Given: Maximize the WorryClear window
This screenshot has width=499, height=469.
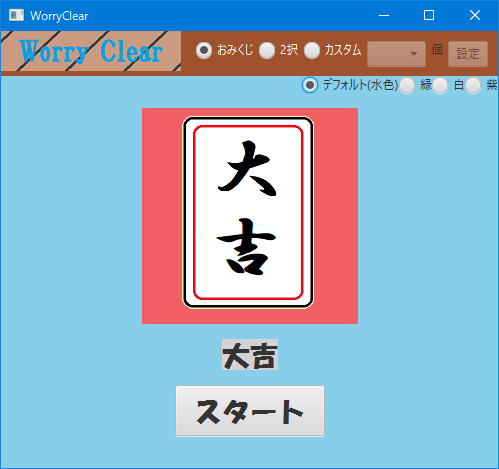Looking at the screenshot, I should 429,15.
